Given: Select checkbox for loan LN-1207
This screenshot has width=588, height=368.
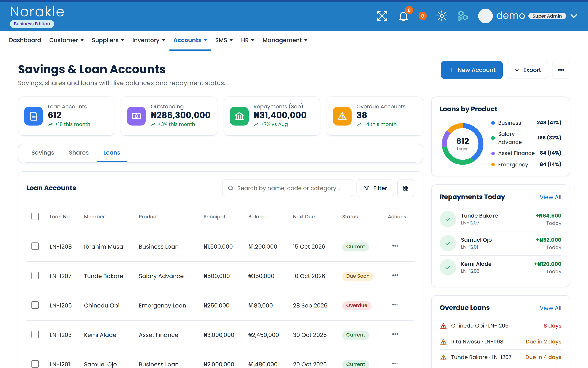Looking at the screenshot, I should tap(35, 276).
